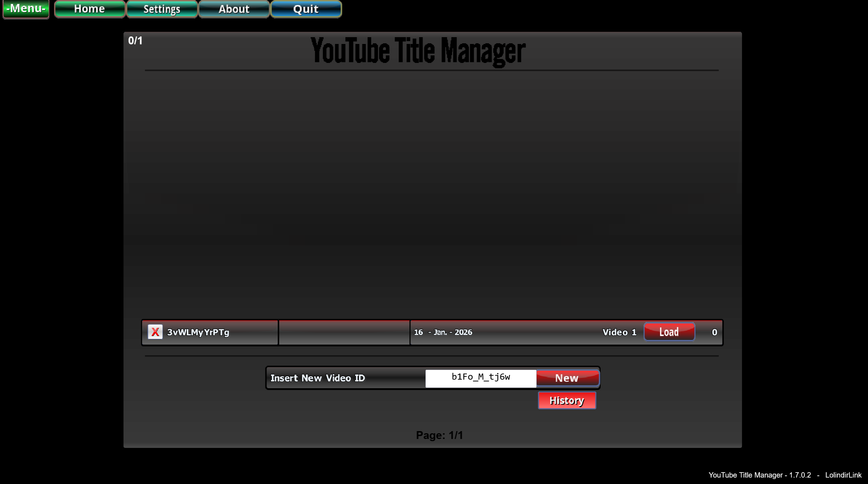The image size is (868, 484).
Task: Go to the Home tab
Action: pos(89,9)
